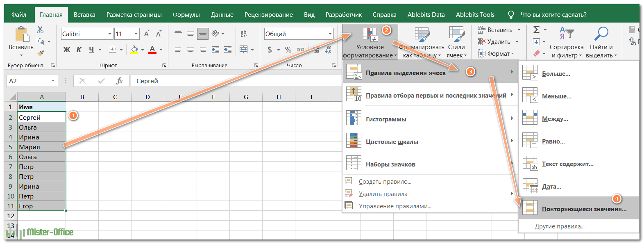Toggle Italic formatting (К)
The image size is (644, 244).
[x=79, y=50]
